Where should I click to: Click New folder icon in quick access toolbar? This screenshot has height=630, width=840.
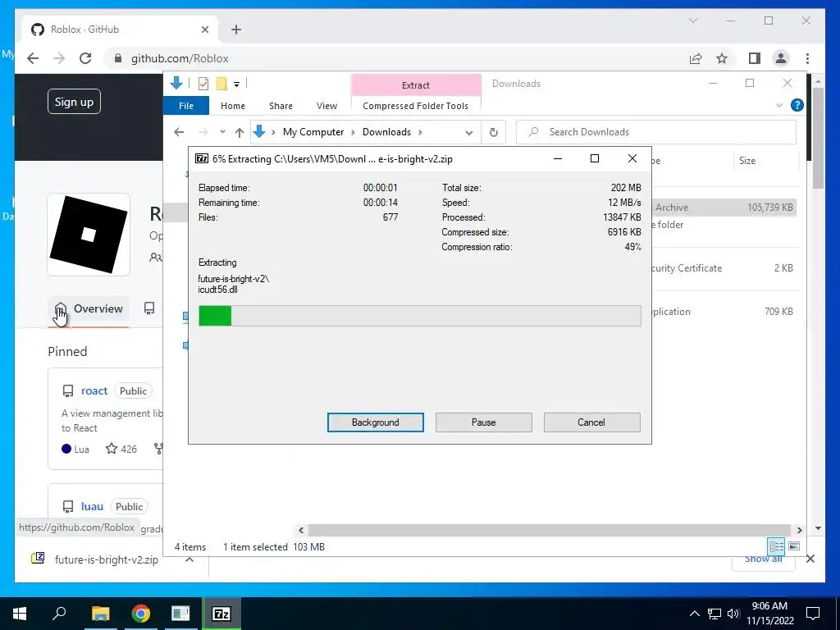coord(221,83)
